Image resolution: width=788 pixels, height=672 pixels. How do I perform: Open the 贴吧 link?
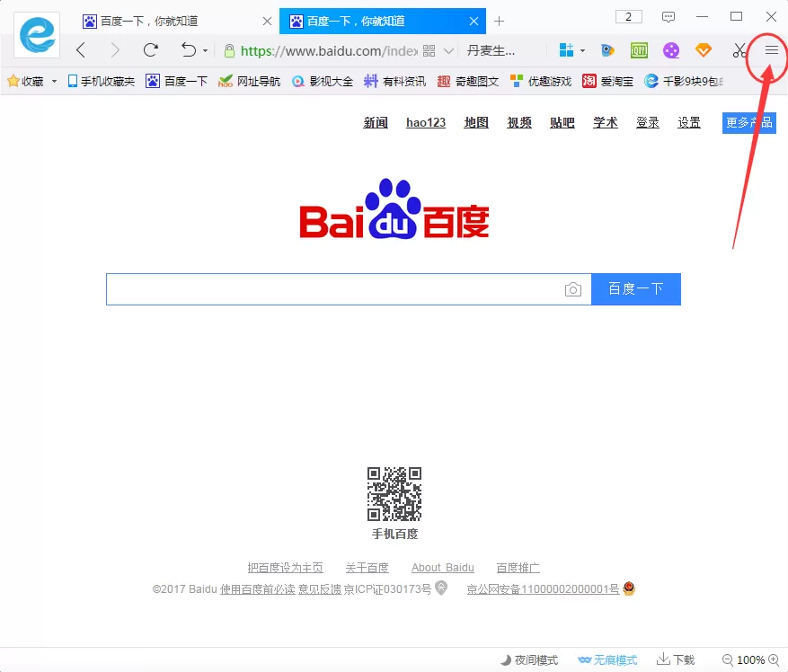[x=562, y=123]
